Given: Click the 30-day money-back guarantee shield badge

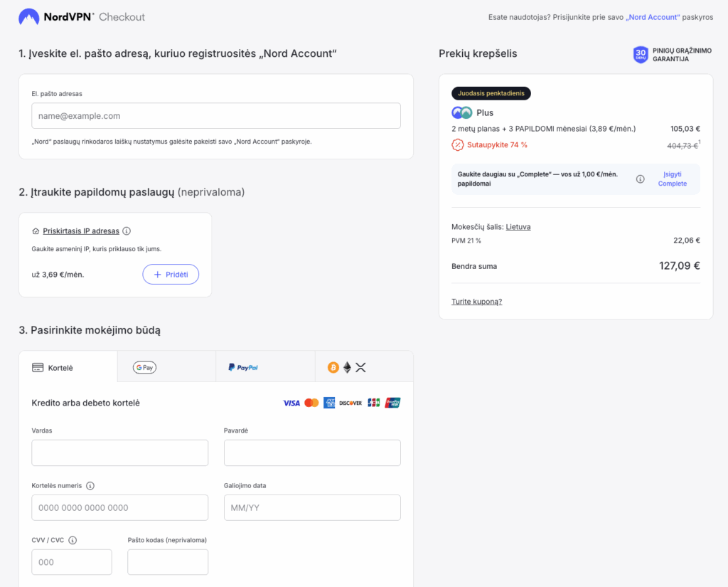Looking at the screenshot, I should click(641, 55).
